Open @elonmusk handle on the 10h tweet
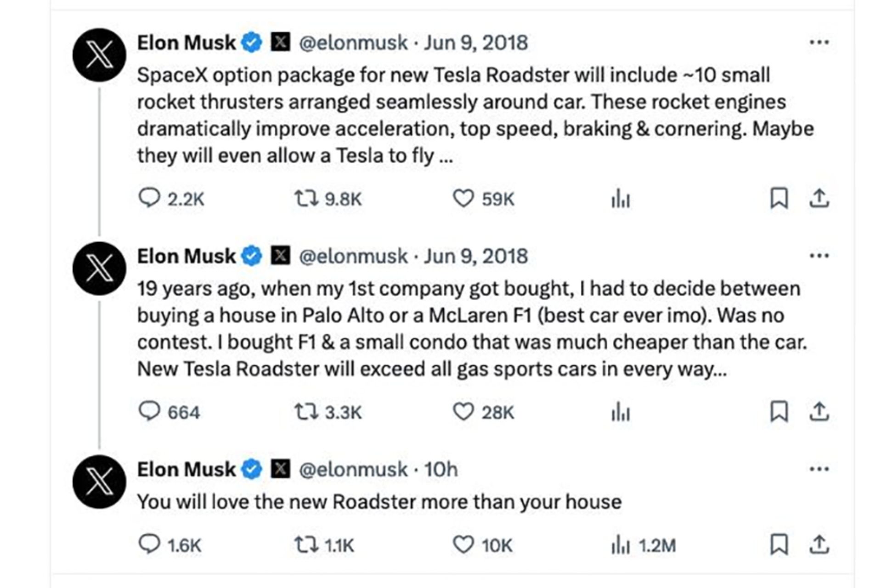This screenshot has width=882, height=588. click(353, 470)
